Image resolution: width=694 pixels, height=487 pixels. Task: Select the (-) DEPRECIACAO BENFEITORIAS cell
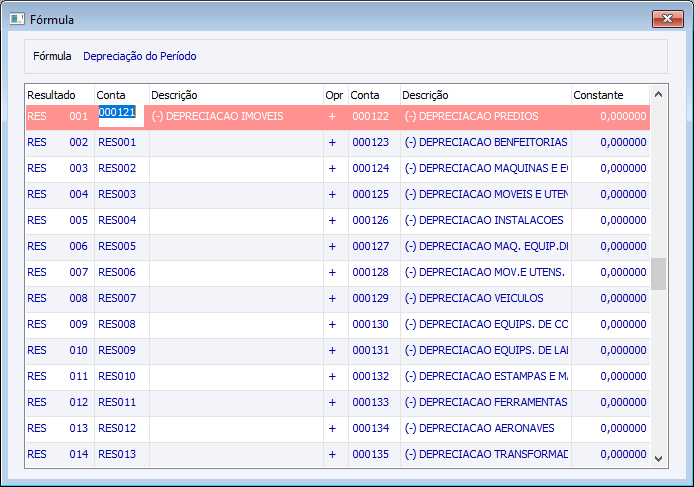click(486, 143)
